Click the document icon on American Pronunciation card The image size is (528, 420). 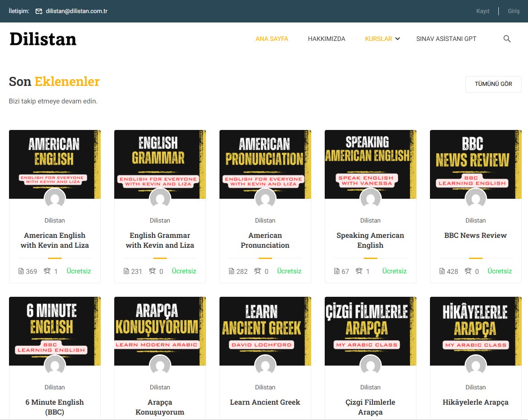point(231,271)
